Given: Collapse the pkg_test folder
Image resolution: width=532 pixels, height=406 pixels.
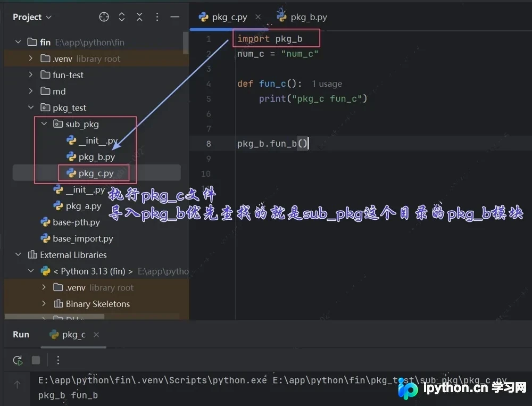Looking at the screenshot, I should click(30, 107).
